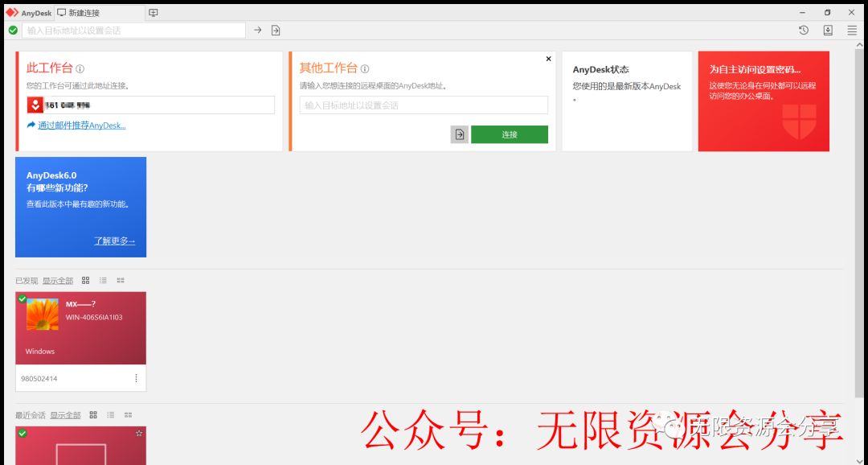The width and height of the screenshot is (868, 465).
Task: Click the green 连接 button
Action: (510, 134)
